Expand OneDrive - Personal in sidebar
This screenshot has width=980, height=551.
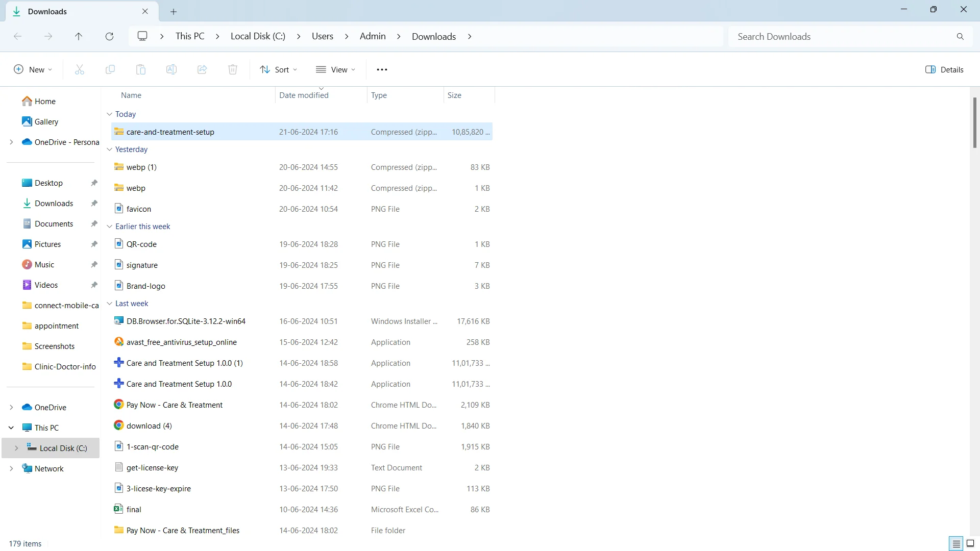pyautogui.click(x=11, y=142)
